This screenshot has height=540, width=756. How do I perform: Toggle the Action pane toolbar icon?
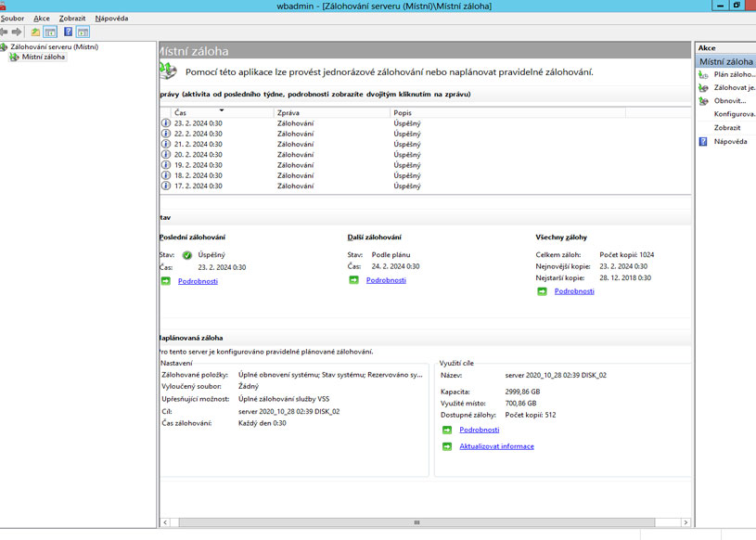(x=83, y=32)
